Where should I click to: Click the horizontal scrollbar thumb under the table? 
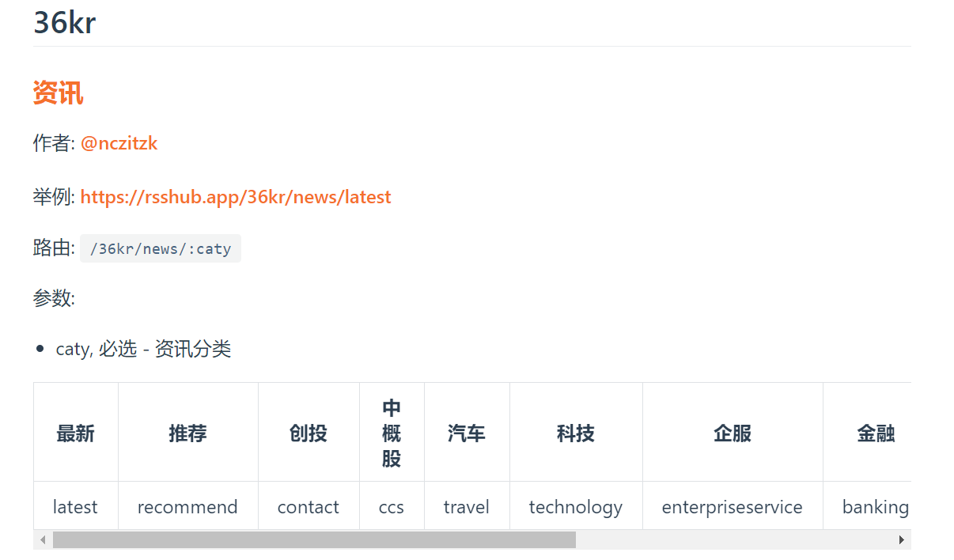click(314, 540)
